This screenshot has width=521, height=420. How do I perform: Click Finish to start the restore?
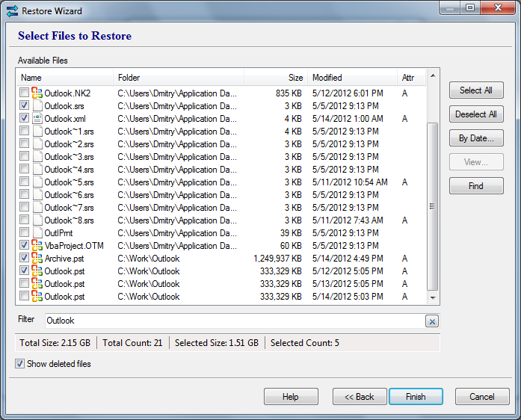pyautogui.click(x=416, y=397)
